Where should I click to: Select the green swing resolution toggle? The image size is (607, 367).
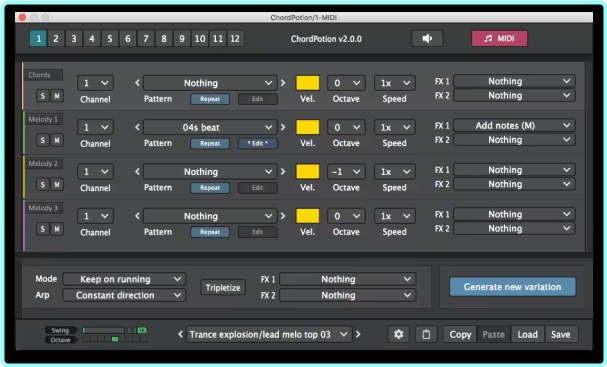point(142,330)
